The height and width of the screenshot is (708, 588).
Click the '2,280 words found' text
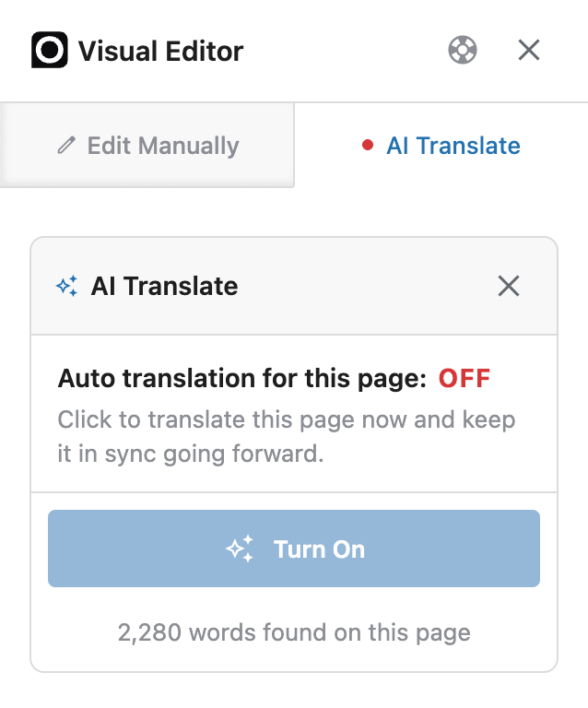click(x=294, y=632)
